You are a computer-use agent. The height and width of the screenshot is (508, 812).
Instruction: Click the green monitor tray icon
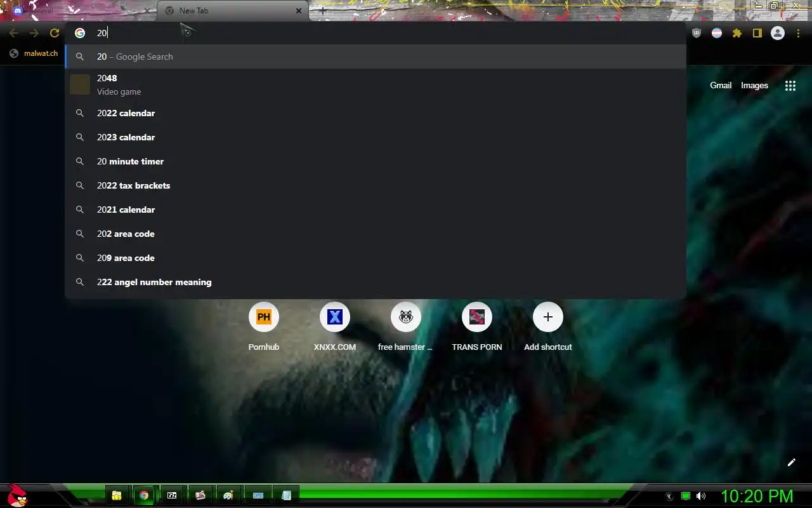tap(686, 496)
